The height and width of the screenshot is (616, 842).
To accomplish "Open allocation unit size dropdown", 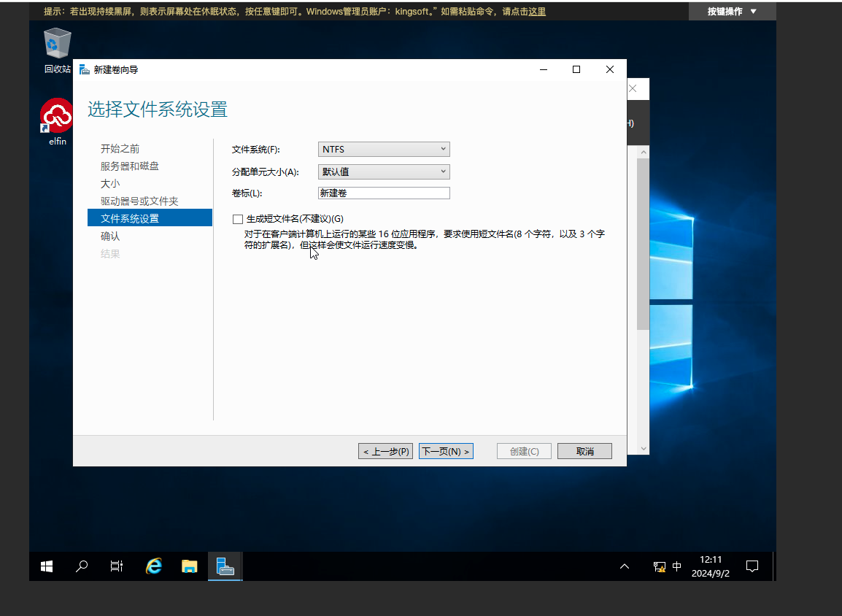I will coord(384,172).
